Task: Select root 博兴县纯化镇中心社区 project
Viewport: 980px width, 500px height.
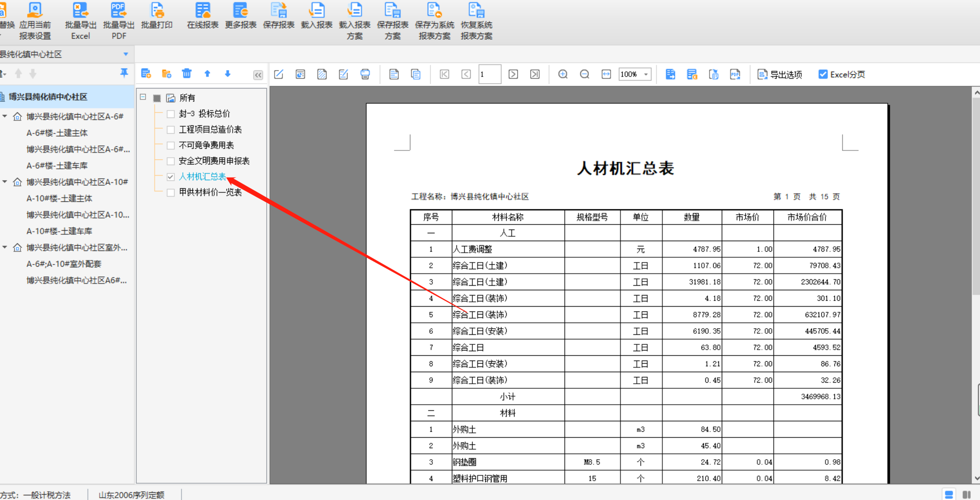Action: 48,97
